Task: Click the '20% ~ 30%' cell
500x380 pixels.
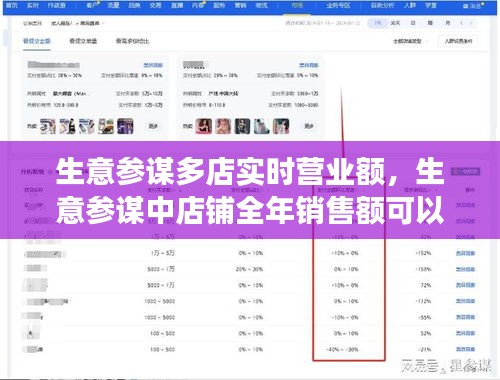Action: tap(249, 269)
